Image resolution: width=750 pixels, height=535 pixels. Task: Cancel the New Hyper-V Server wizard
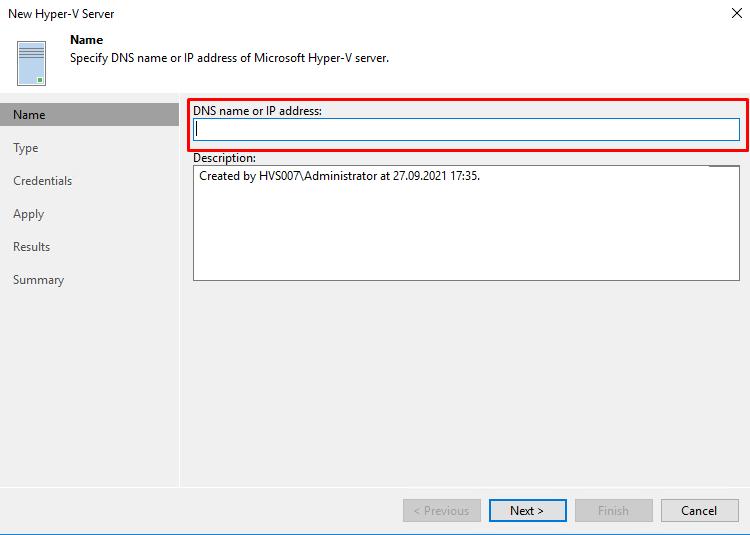[x=699, y=511]
